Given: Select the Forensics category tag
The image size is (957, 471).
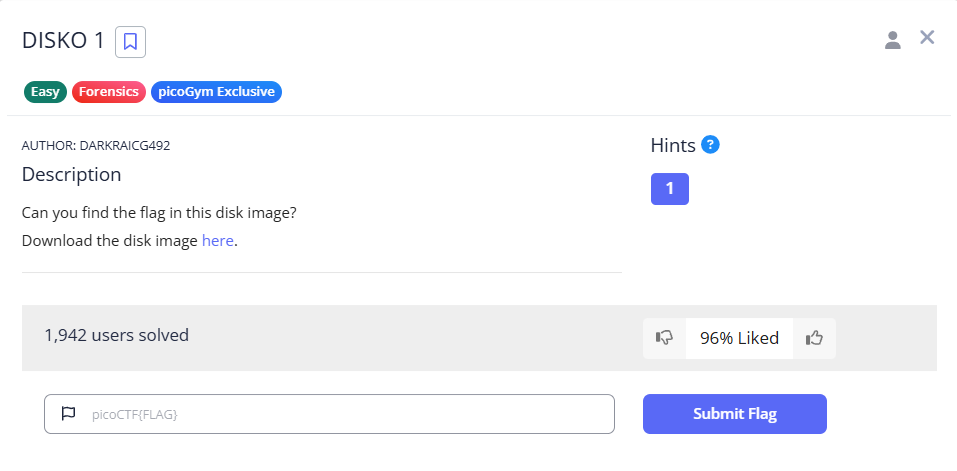Looking at the screenshot, I should pos(108,92).
